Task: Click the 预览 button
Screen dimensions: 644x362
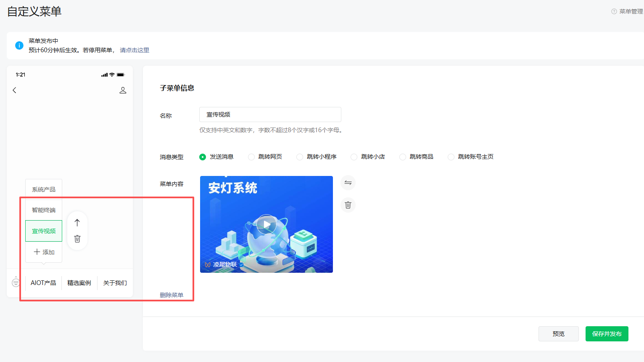Action: coord(559,334)
